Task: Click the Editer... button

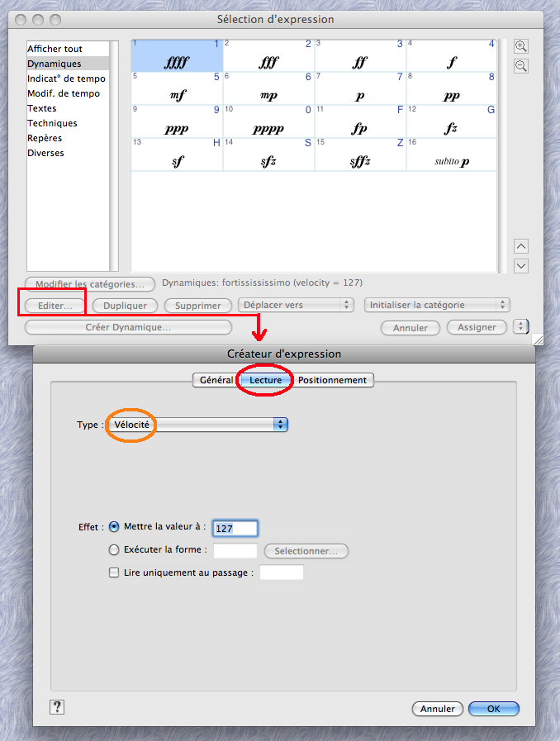Action: tap(55, 306)
